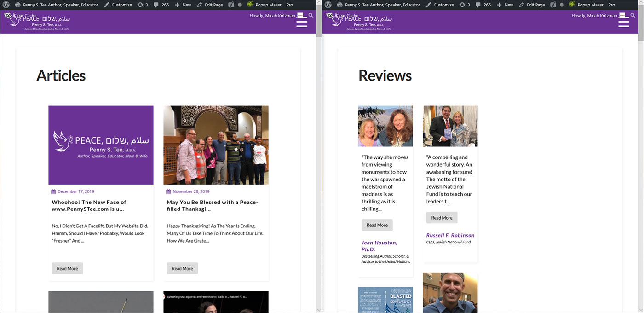Open WordPress logo menu in Articles window
644x313 pixels.
(6, 5)
